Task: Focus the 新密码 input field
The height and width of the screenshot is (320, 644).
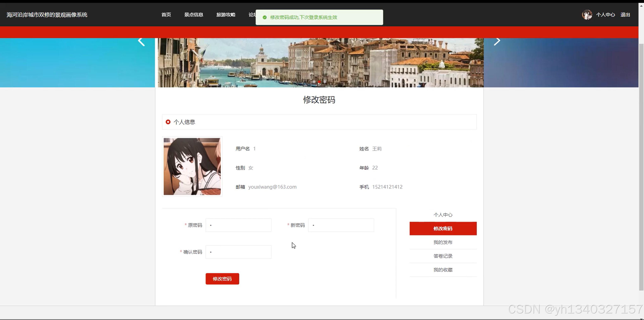Action: 341,225
